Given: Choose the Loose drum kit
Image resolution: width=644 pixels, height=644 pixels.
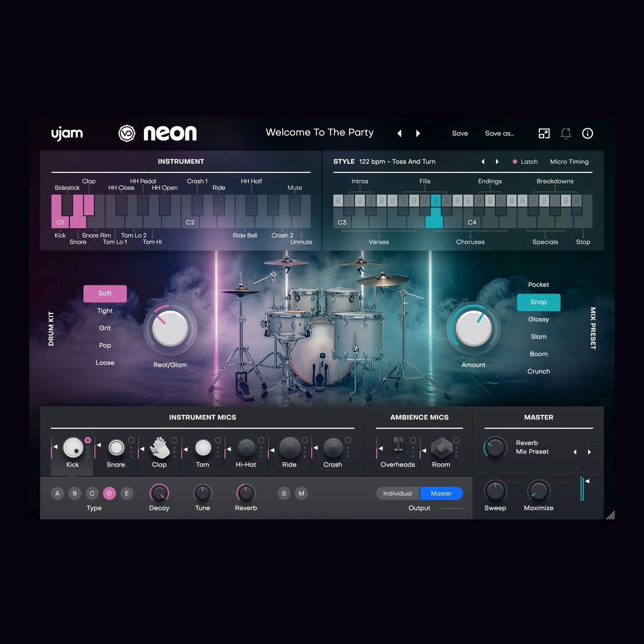Looking at the screenshot, I should click(x=105, y=363).
